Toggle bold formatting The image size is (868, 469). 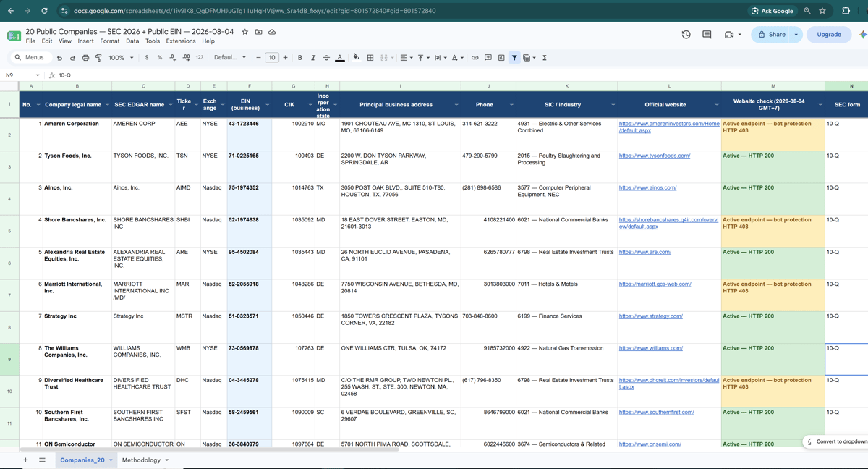pos(300,58)
